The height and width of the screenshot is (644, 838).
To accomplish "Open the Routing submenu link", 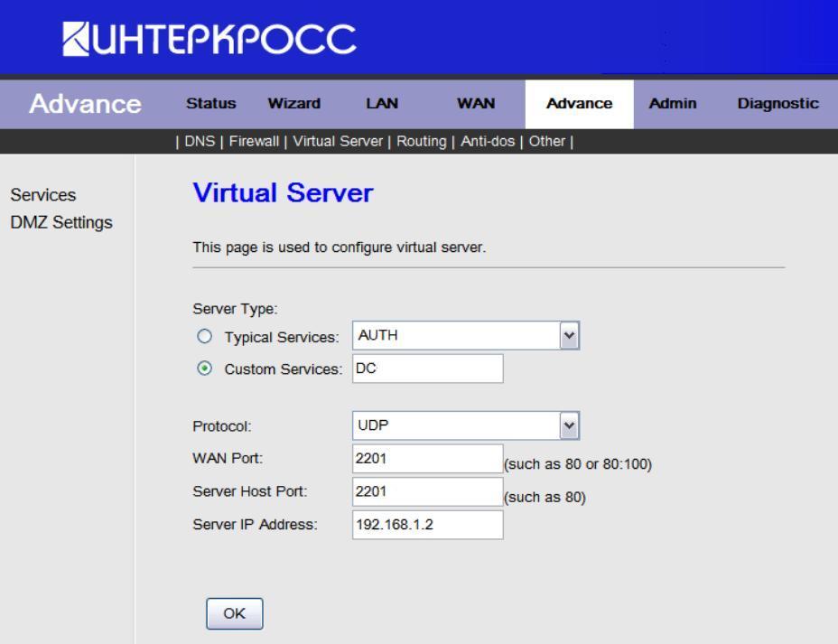I will pos(421,141).
